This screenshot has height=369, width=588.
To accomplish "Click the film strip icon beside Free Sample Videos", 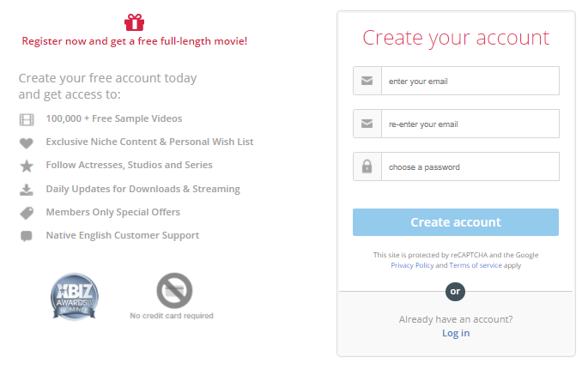I will pyautogui.click(x=27, y=119).
